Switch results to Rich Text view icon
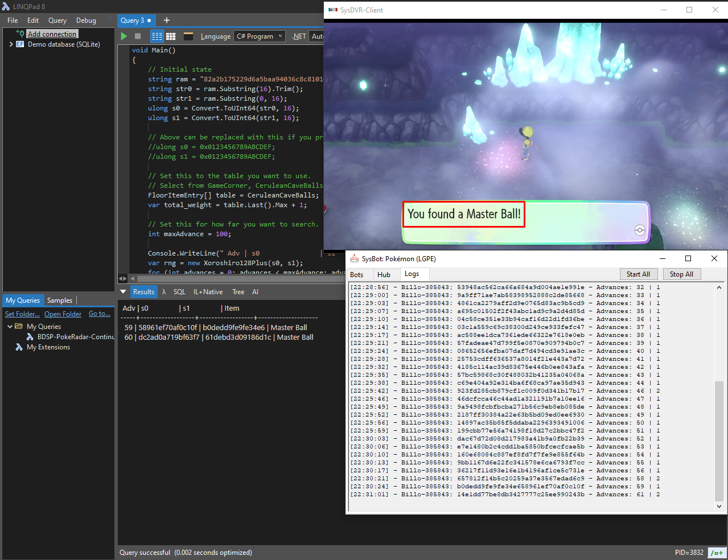Screen dimensions: 728x560 point(157,36)
